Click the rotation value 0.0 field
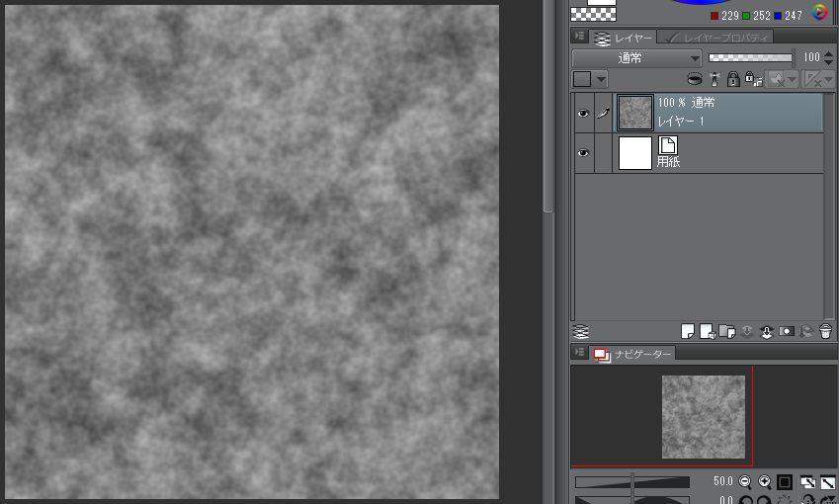Image resolution: width=839 pixels, height=504 pixels. tap(725, 500)
